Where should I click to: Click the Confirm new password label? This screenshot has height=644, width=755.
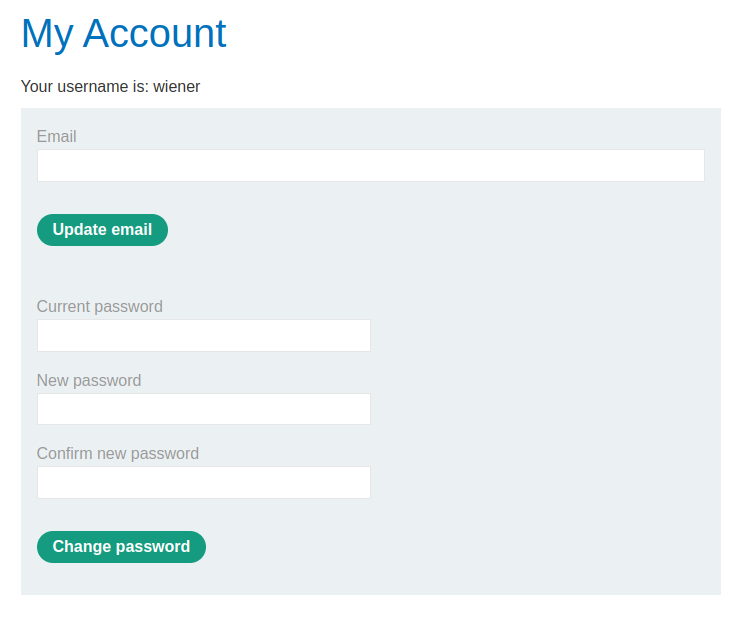coord(118,454)
